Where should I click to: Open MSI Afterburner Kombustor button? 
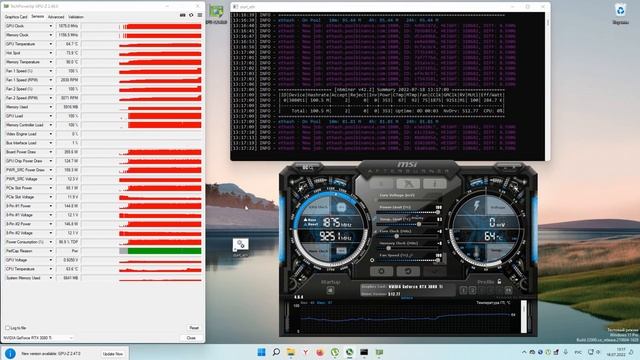[x=381, y=184]
